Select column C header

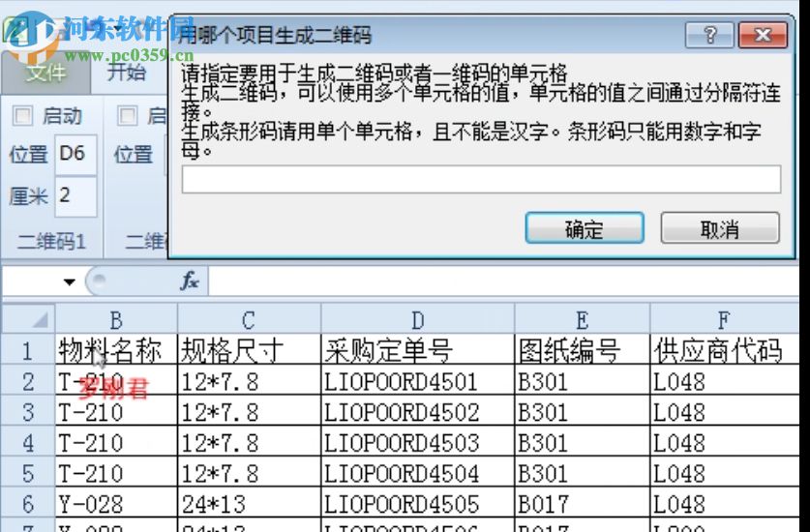(249, 320)
